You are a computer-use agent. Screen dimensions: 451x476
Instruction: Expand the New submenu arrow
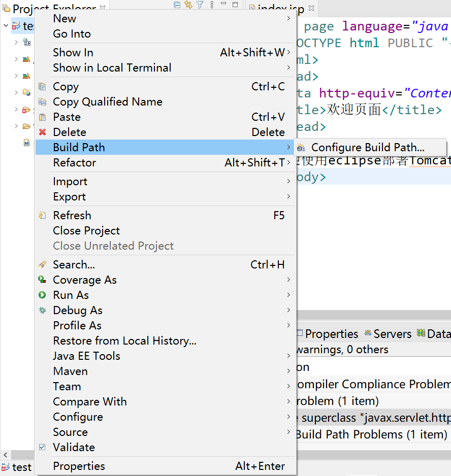[x=288, y=19]
